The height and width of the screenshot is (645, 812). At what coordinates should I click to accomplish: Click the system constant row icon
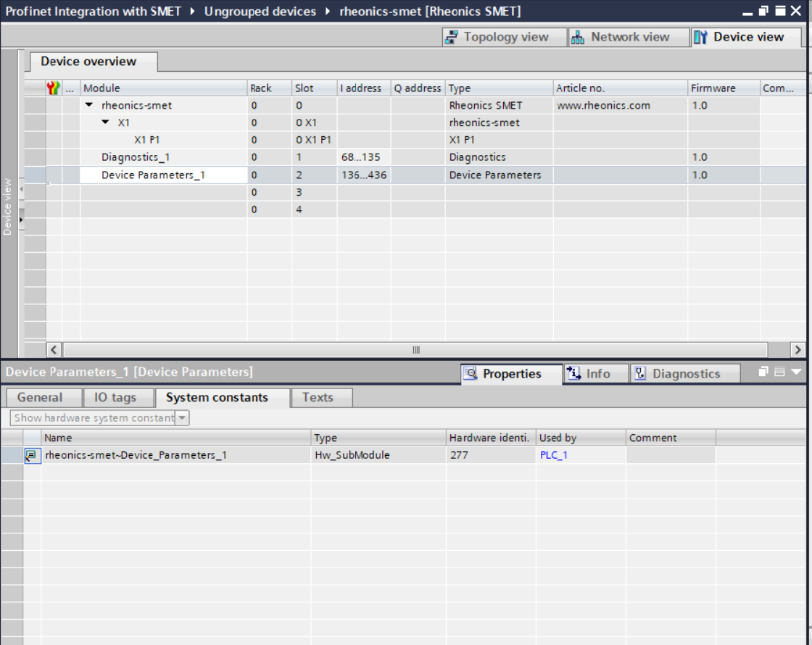[32, 456]
